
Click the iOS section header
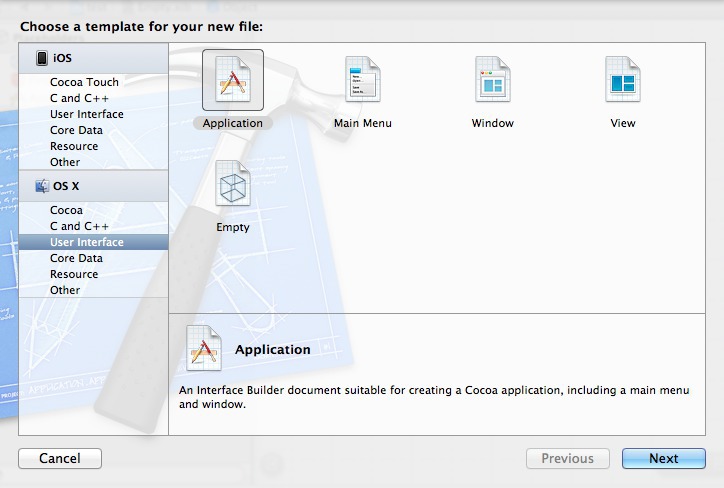click(x=93, y=58)
